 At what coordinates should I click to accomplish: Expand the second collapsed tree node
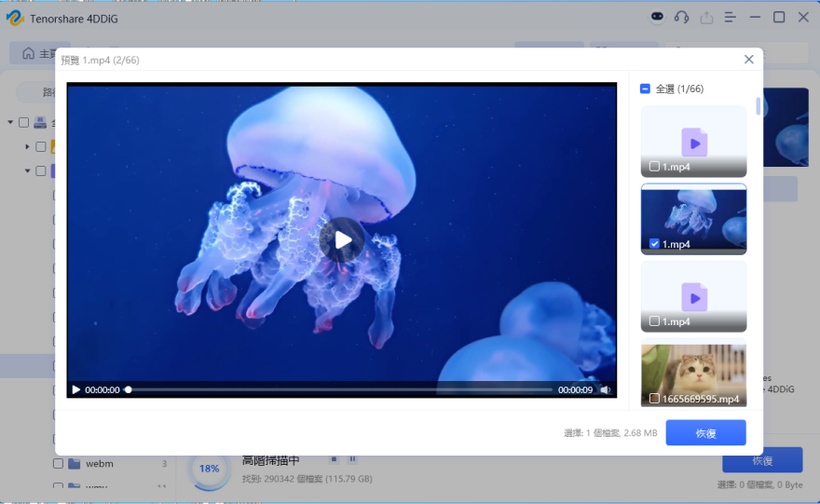(27, 146)
